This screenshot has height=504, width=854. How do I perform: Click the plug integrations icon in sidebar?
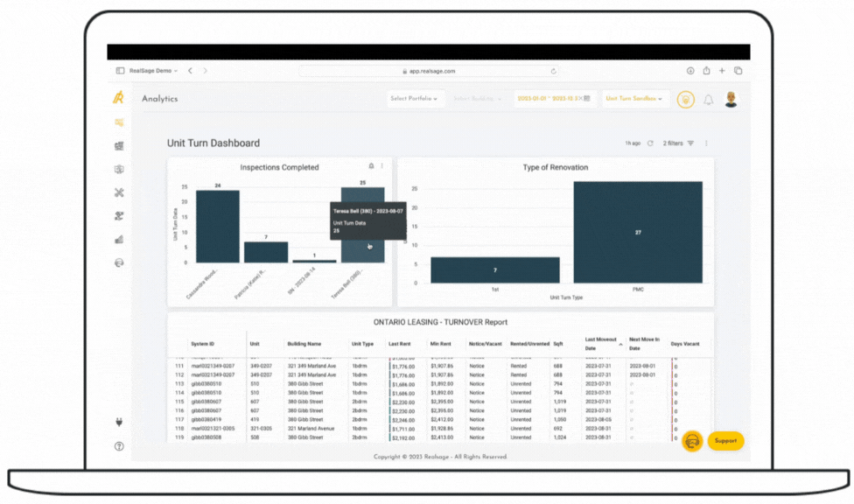tap(119, 423)
